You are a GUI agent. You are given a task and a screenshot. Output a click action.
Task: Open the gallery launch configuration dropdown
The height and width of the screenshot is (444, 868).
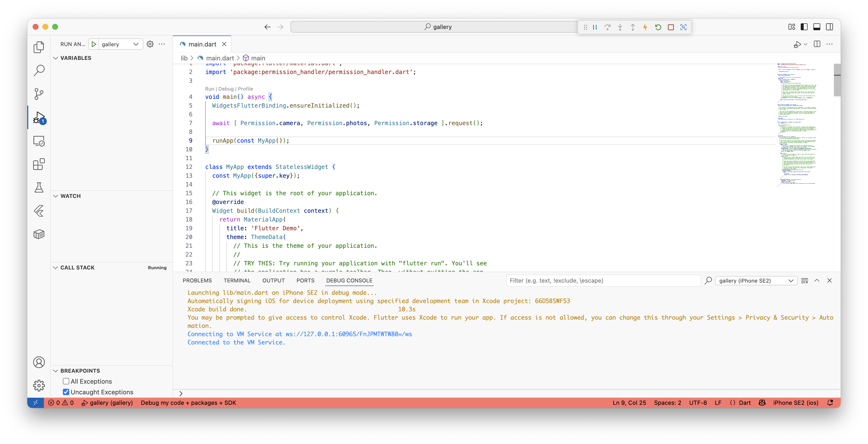(x=120, y=44)
